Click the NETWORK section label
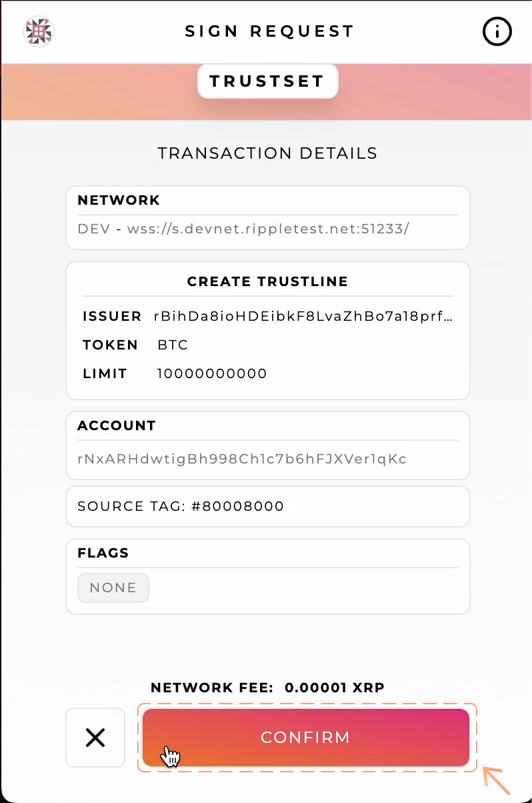 [x=119, y=200]
